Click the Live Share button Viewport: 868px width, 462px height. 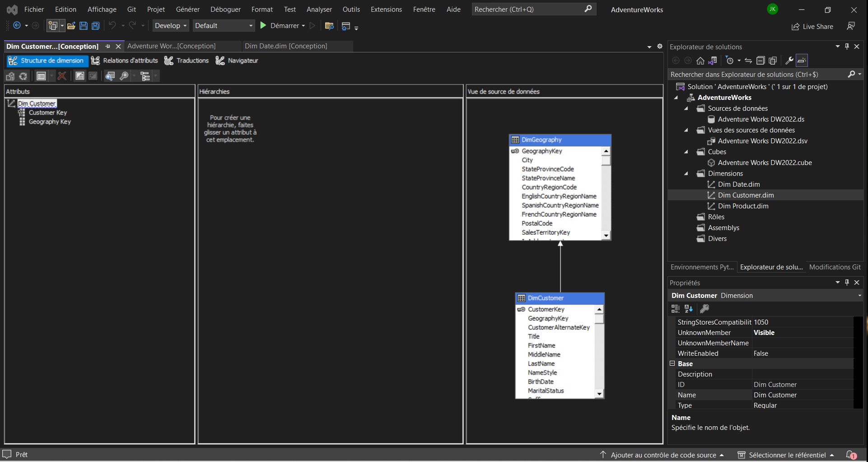[x=812, y=27]
